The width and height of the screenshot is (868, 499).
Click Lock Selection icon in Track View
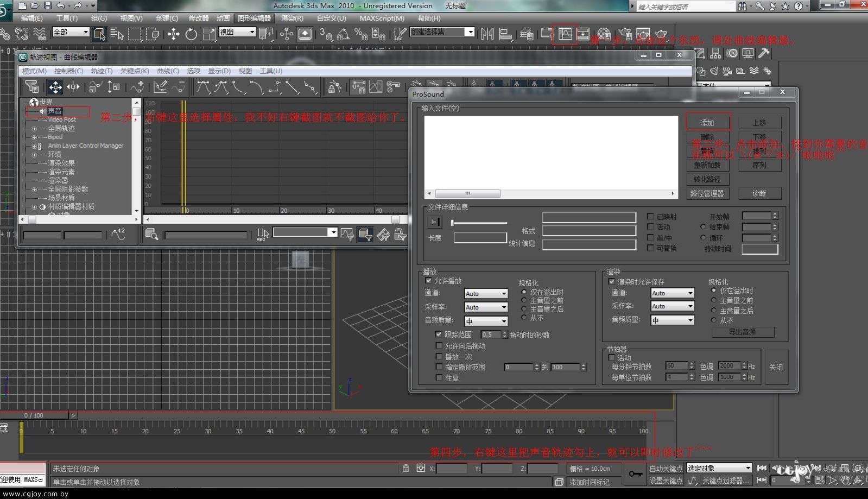335,86
